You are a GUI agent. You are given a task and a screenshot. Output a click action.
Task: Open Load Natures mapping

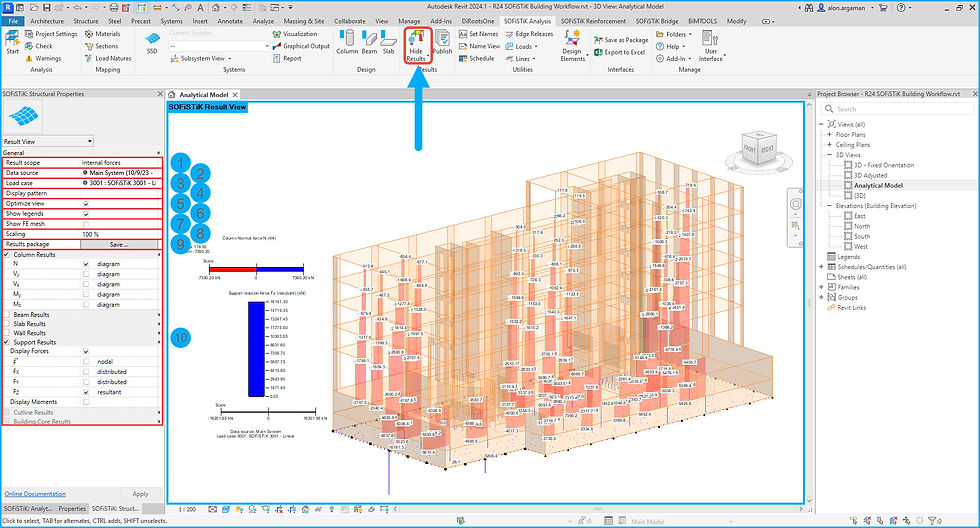[x=108, y=58]
